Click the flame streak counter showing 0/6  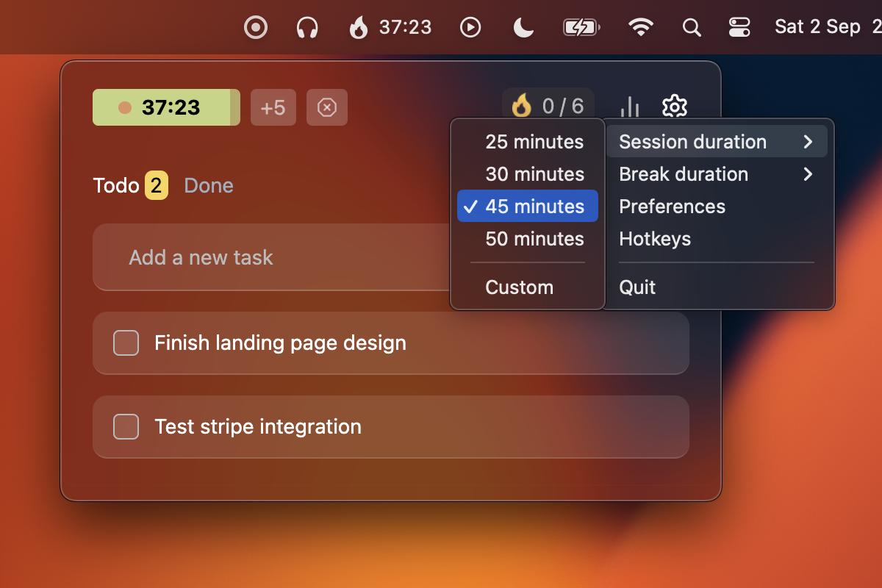tap(548, 107)
